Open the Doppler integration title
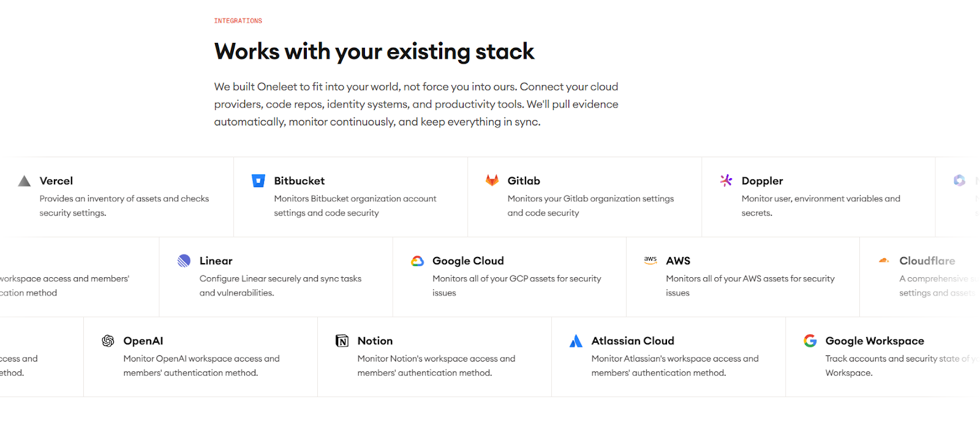This screenshot has width=980, height=424. click(x=763, y=181)
